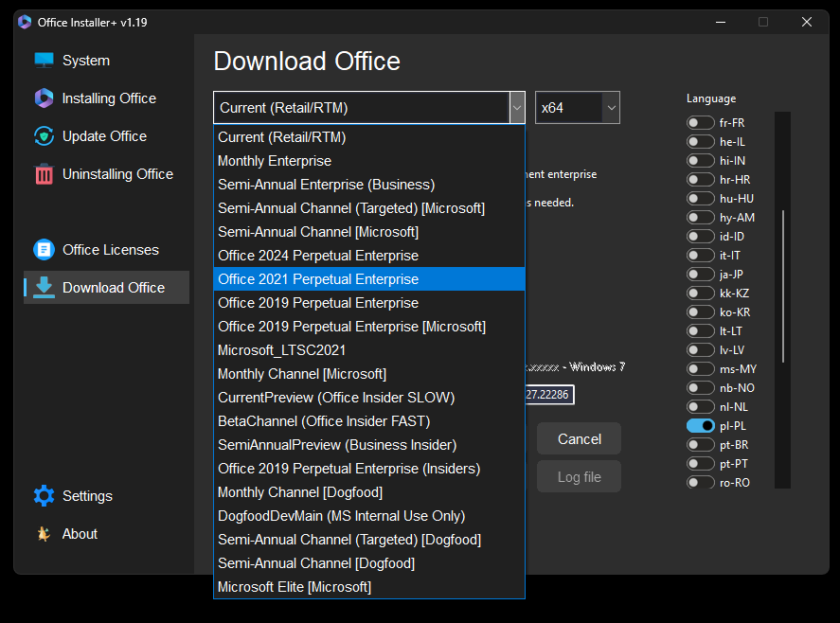Open the Update Office section
840x623 pixels.
pyautogui.click(x=103, y=136)
